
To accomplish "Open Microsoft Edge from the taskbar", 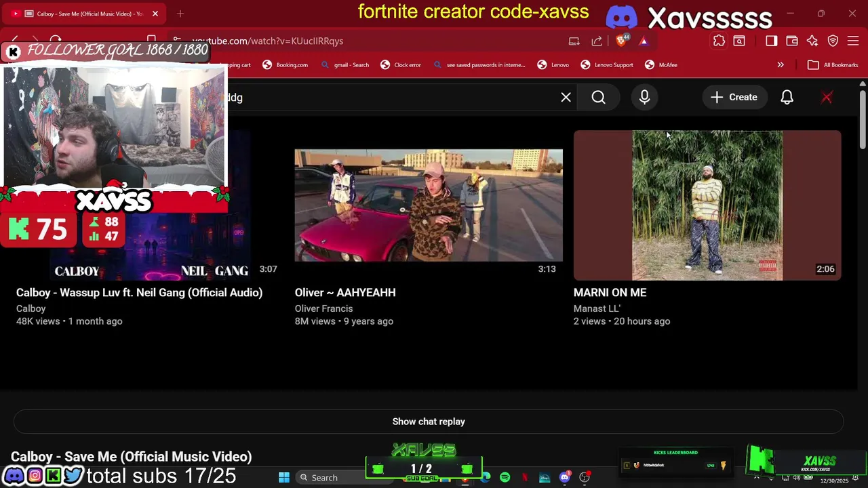I will click(486, 478).
